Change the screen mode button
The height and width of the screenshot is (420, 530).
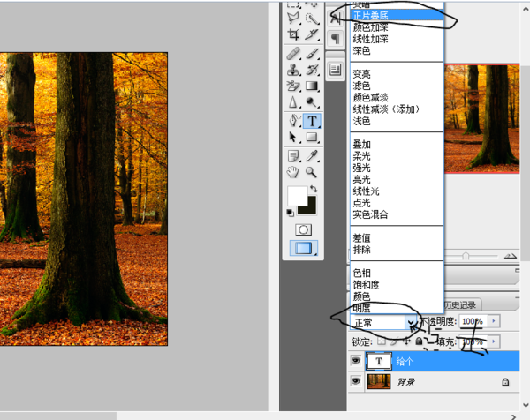(x=304, y=248)
